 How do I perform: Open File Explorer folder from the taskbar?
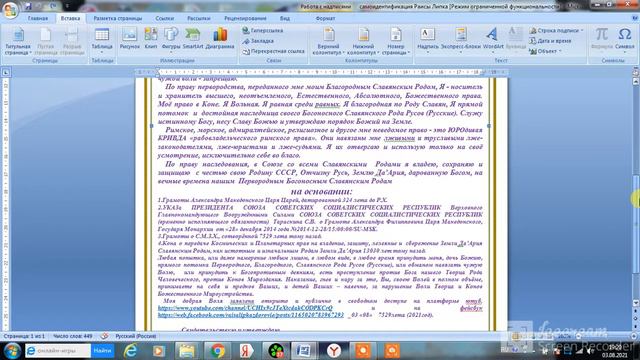click(187, 351)
